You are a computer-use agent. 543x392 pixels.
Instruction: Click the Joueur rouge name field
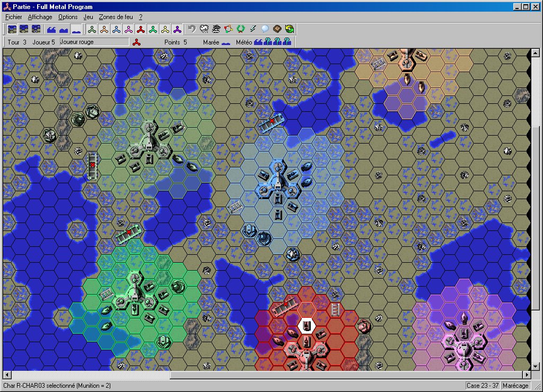(94, 42)
